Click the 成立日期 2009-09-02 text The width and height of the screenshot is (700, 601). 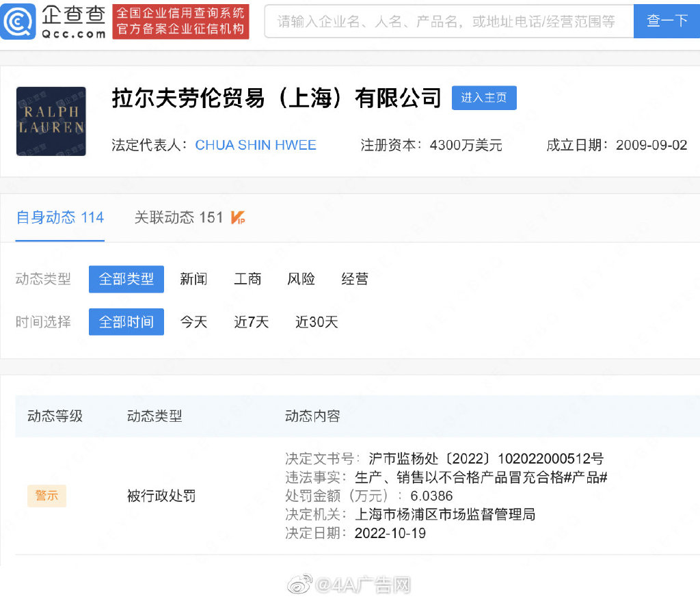click(617, 145)
